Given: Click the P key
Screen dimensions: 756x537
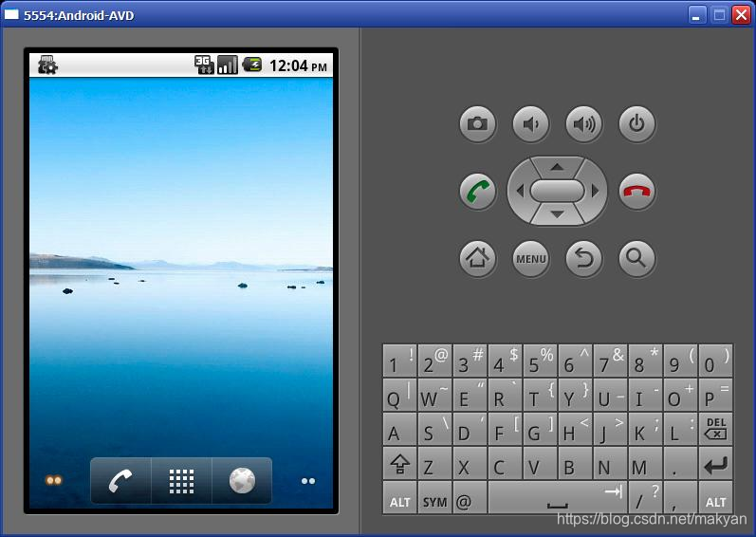Looking at the screenshot, I should point(715,395).
